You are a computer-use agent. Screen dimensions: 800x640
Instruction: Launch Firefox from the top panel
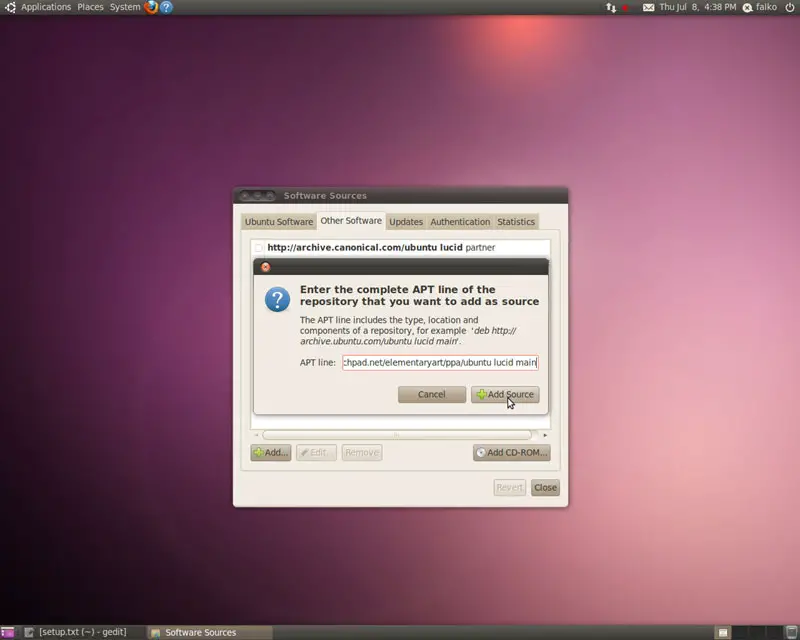pos(151,7)
